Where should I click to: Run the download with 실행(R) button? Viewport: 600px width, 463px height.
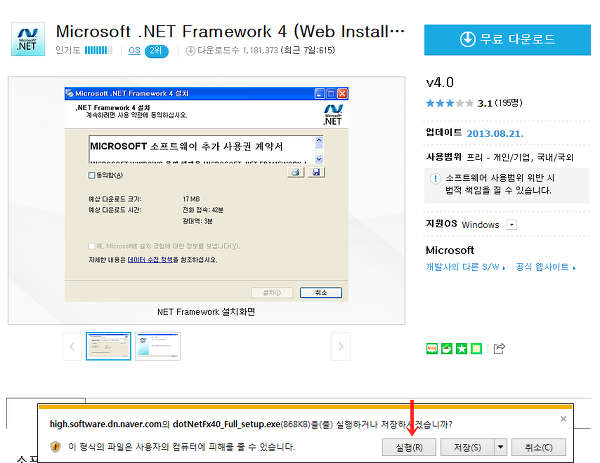[x=409, y=447]
